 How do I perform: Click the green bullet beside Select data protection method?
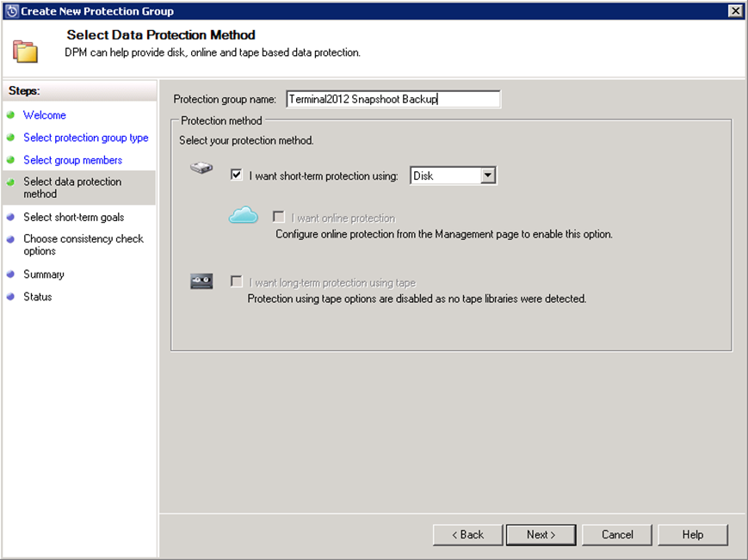(x=10, y=182)
